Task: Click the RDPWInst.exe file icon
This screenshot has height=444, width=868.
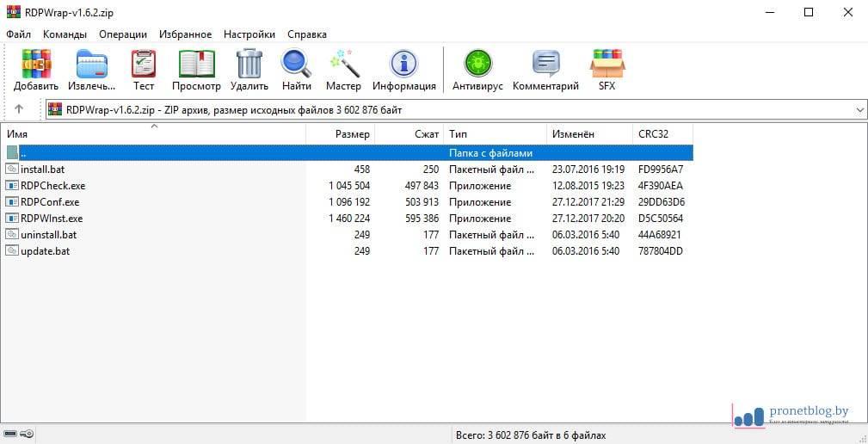Action: (x=12, y=218)
